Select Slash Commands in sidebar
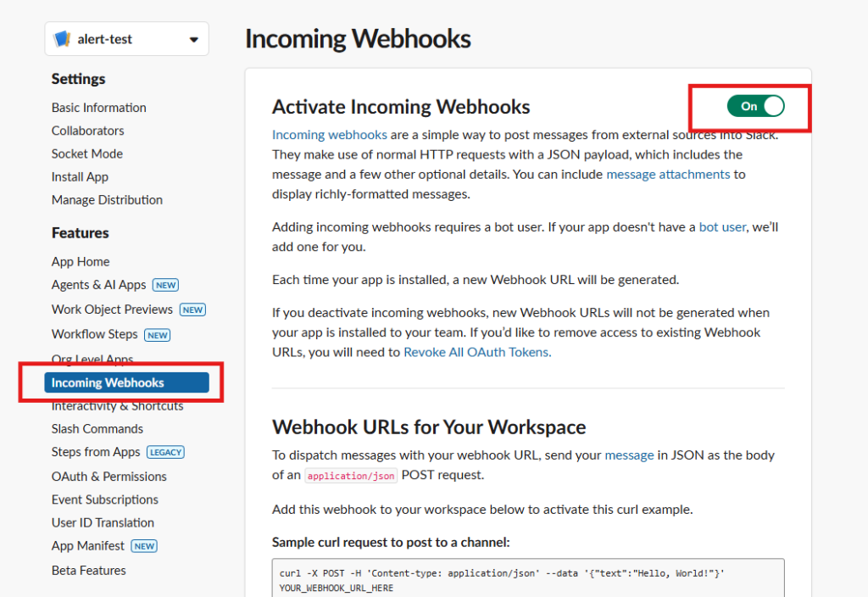 click(97, 429)
